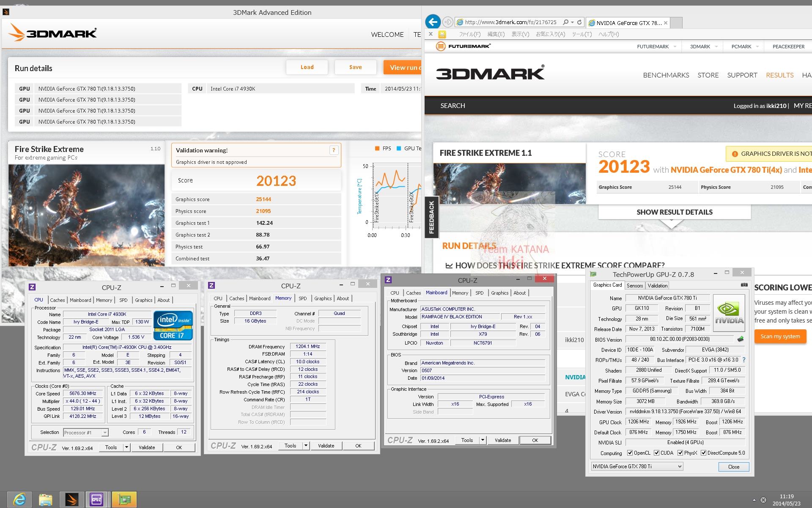Open the GPU selection dropdown in GPU-Z
Screen dimensions: 812x508
pos(637,467)
